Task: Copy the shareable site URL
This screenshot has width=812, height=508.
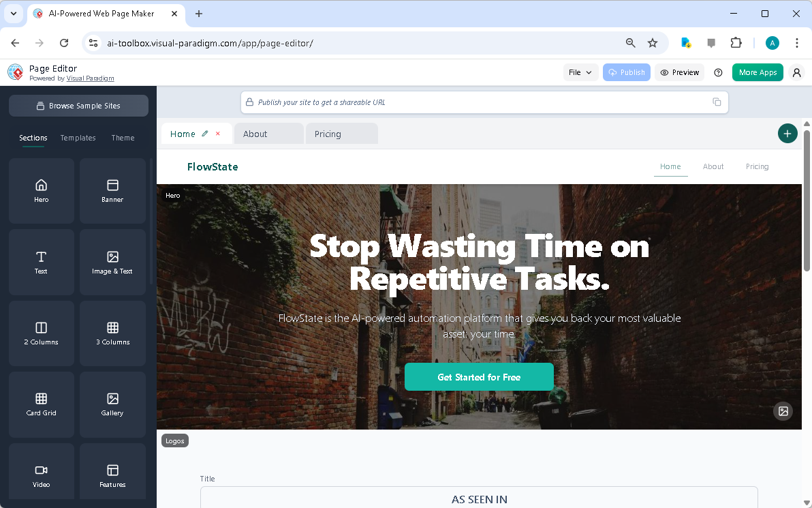Action: click(x=717, y=101)
